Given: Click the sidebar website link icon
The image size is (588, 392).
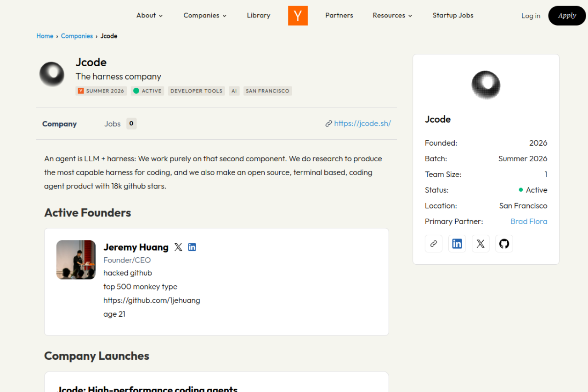Looking at the screenshot, I should (x=434, y=244).
